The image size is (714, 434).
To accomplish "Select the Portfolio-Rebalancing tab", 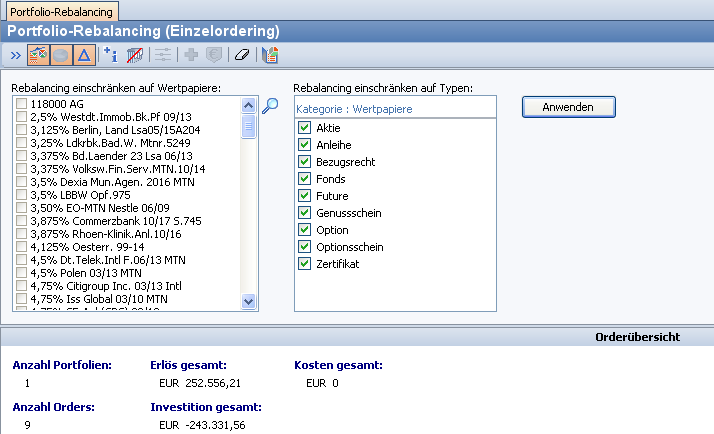I will click(62, 12).
